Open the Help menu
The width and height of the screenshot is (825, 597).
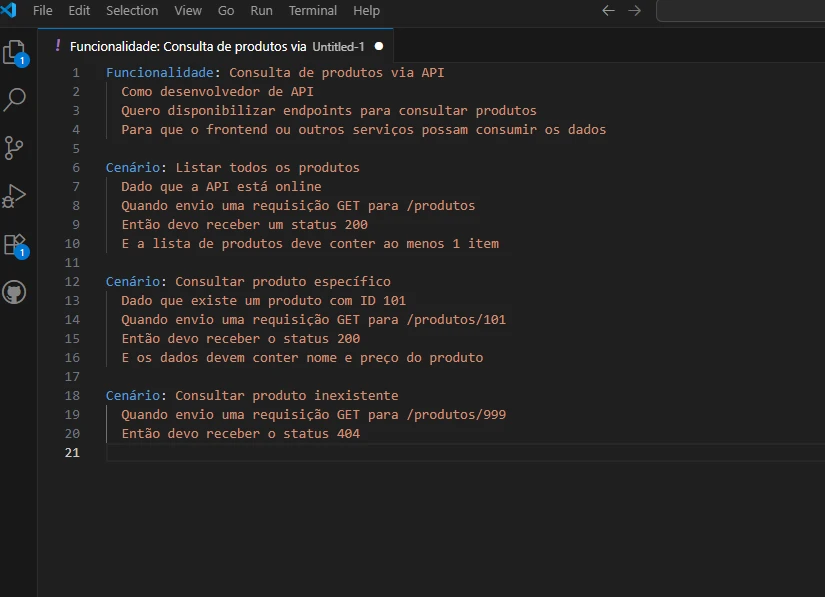coord(367,11)
